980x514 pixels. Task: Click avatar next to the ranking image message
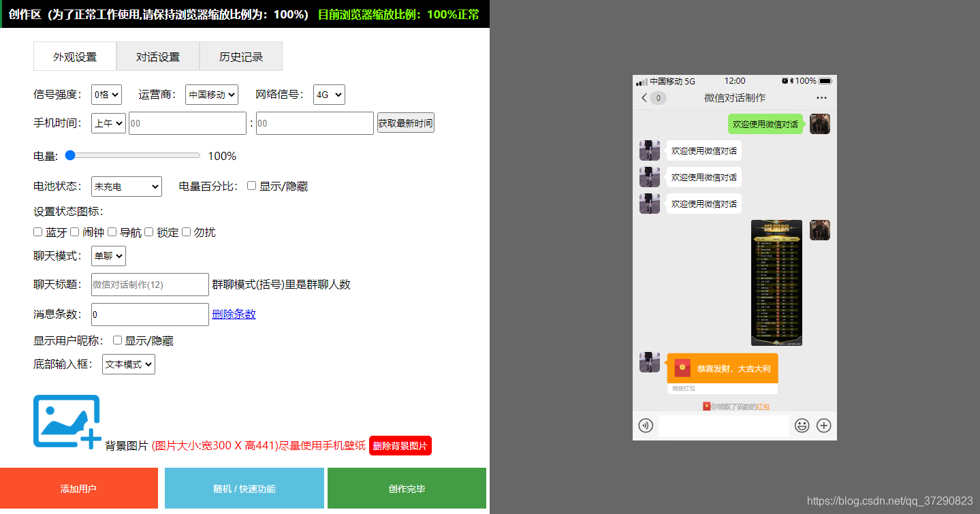tap(820, 230)
